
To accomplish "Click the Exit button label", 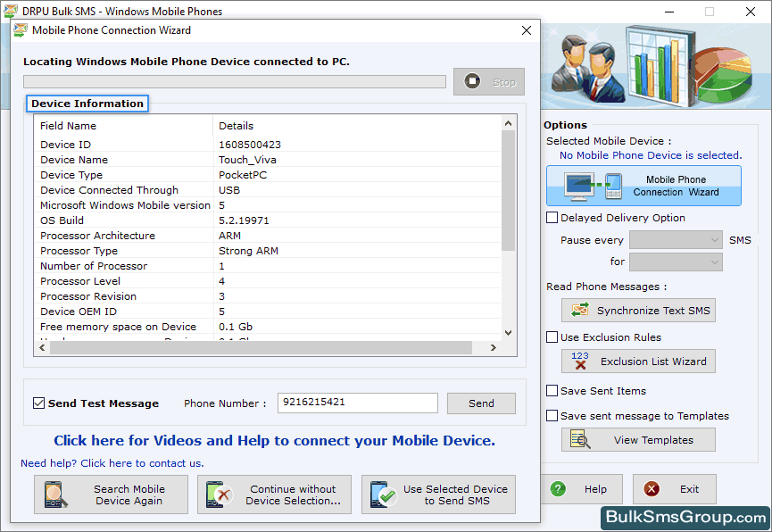I will click(689, 489).
